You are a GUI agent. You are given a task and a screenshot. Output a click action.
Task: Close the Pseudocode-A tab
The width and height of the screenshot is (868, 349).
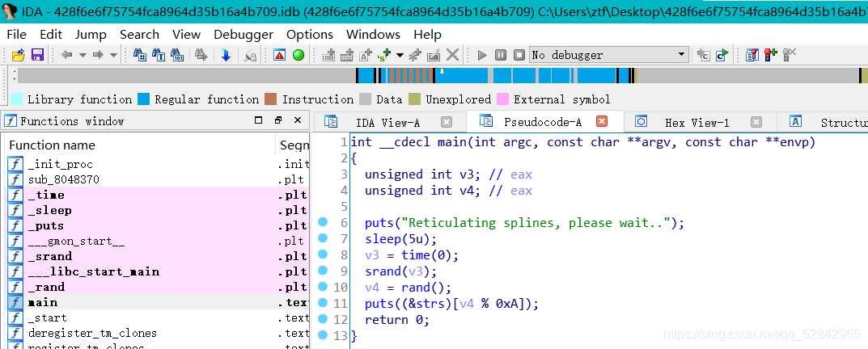coord(602,121)
